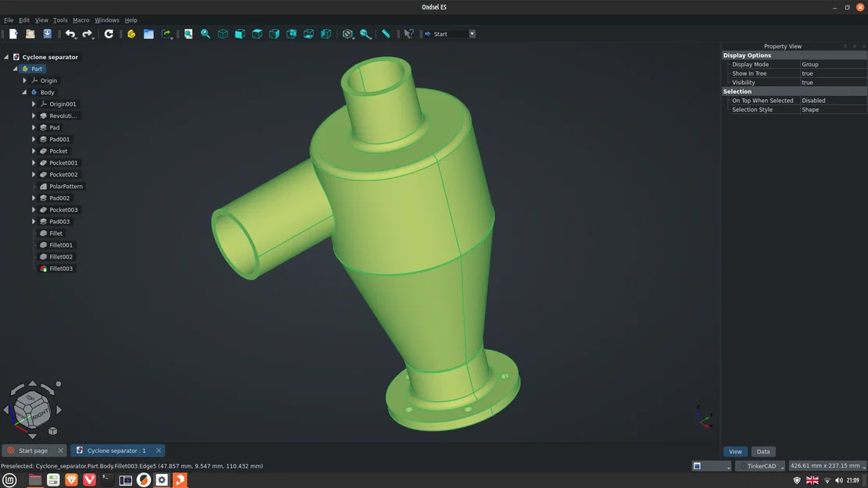Click the Fit All magnifier icon
Screen dimensions: 868x488
click(x=188, y=34)
